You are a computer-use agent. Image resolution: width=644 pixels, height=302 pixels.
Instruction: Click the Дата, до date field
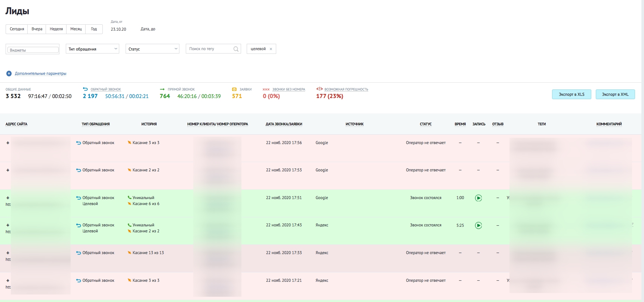(148, 29)
